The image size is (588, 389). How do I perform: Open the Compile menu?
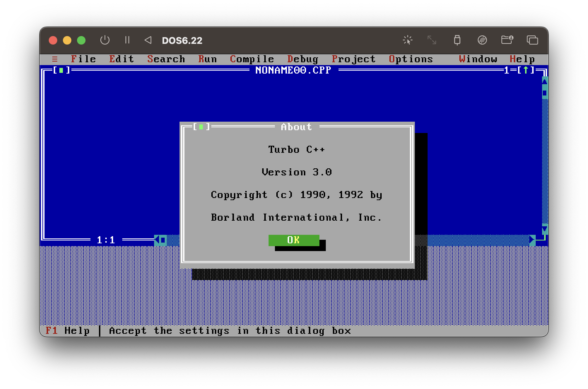(x=252, y=59)
